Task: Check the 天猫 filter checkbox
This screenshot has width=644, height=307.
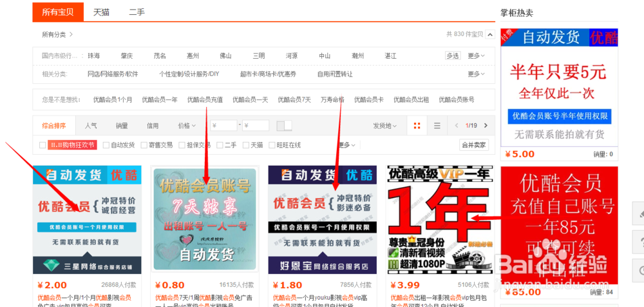Action: (x=245, y=145)
